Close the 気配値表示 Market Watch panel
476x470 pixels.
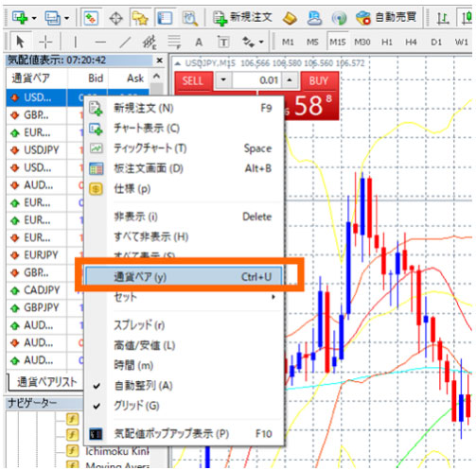click(x=160, y=61)
